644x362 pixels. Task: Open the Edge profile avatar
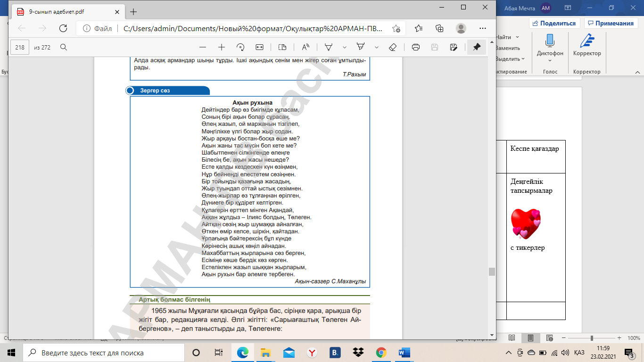(x=461, y=28)
